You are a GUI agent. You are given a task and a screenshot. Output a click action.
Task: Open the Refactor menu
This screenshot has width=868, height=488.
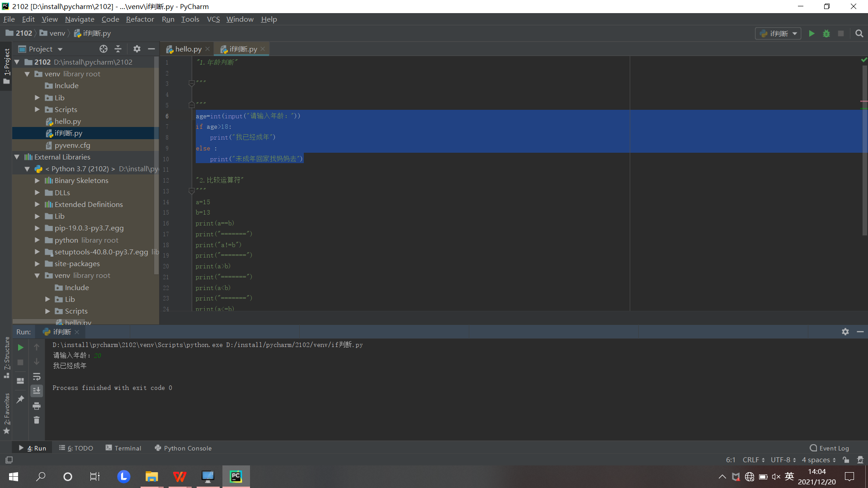[140, 19]
